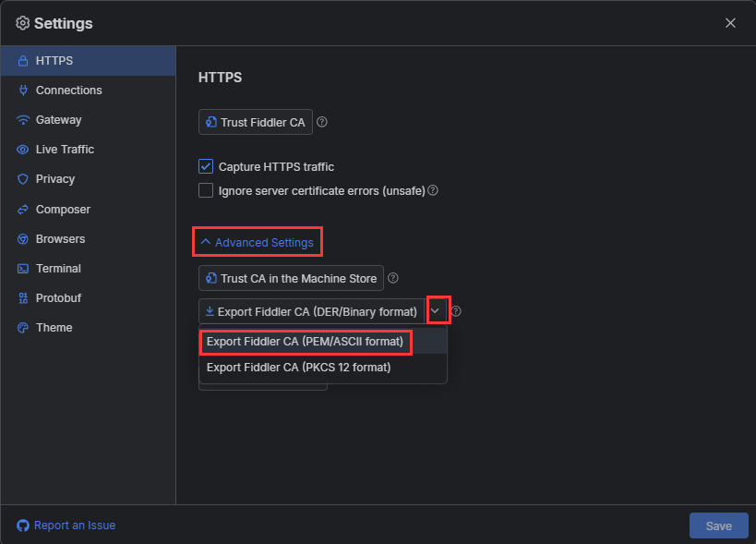Open export format dropdown arrow
Screen dimensions: 756x544
(436, 311)
